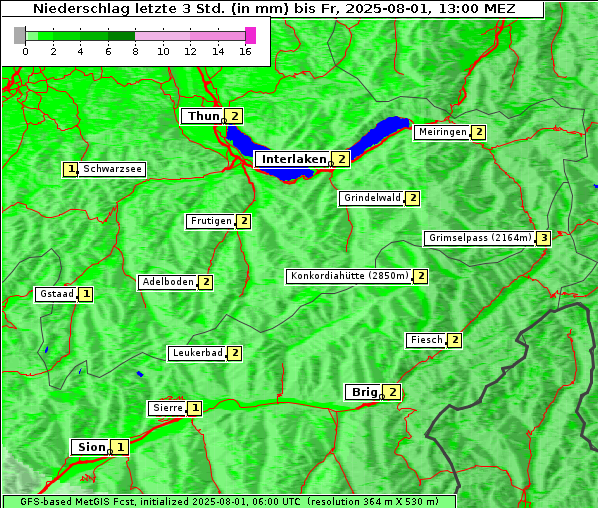Click the Sion city label
This screenshot has width=598, height=508.
(x=91, y=447)
